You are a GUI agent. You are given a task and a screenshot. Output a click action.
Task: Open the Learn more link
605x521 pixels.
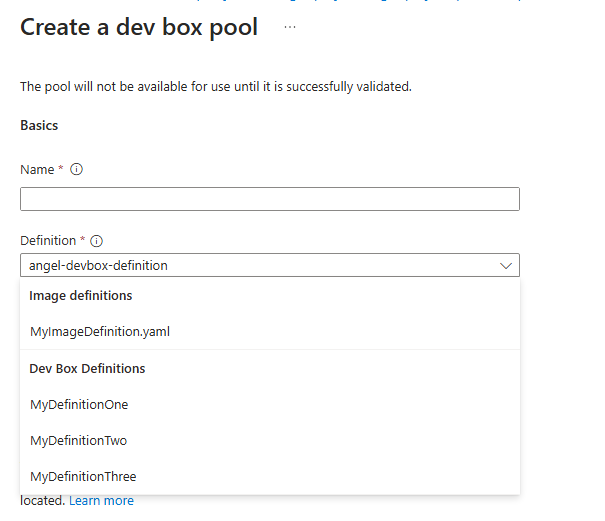[x=101, y=501]
